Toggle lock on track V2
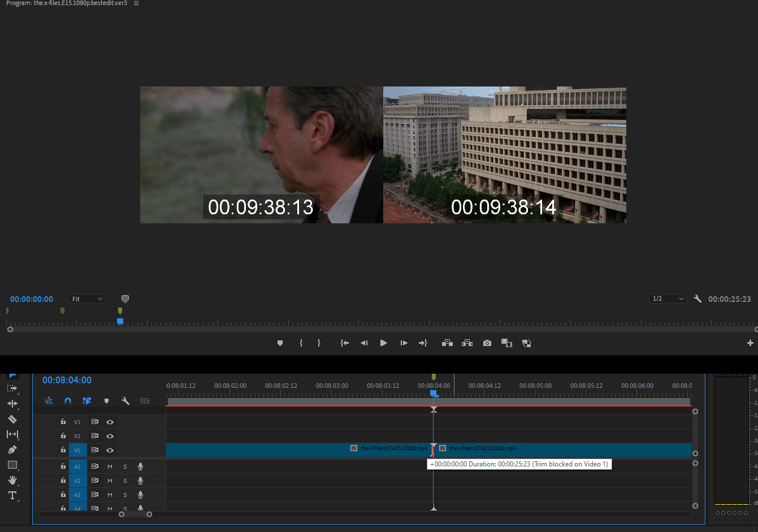Viewport: 758px width, 532px height. pos(63,436)
